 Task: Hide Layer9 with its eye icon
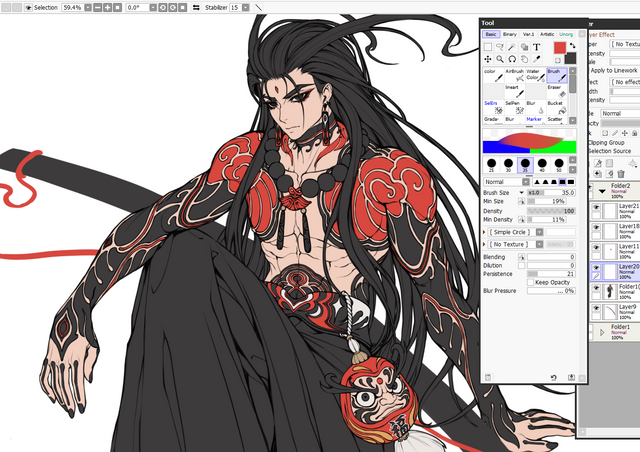click(x=596, y=308)
